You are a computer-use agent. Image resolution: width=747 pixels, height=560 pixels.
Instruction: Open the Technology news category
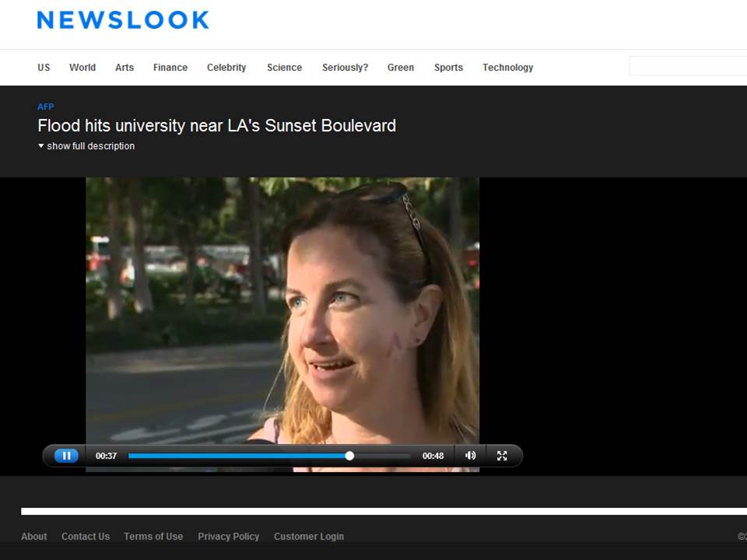(x=507, y=68)
